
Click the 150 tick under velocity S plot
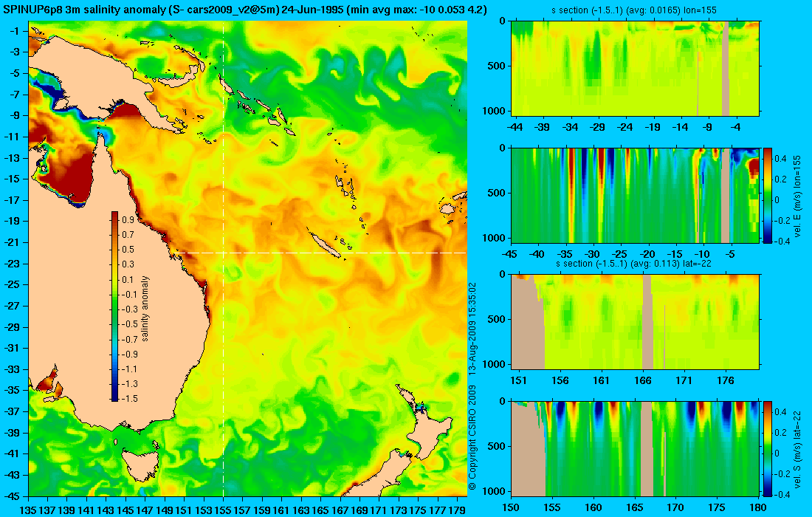tap(511, 507)
